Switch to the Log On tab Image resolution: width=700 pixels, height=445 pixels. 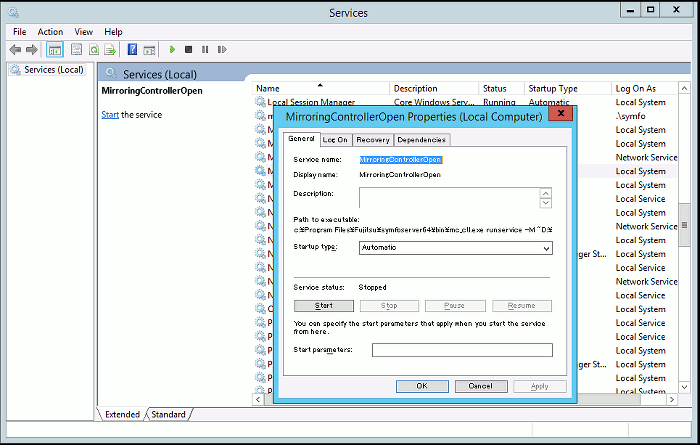pos(335,140)
